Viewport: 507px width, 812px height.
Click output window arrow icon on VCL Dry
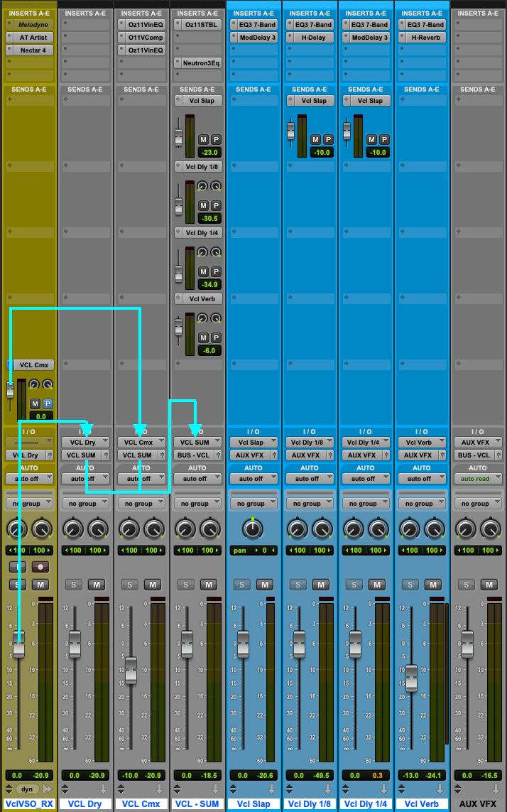click(x=103, y=789)
